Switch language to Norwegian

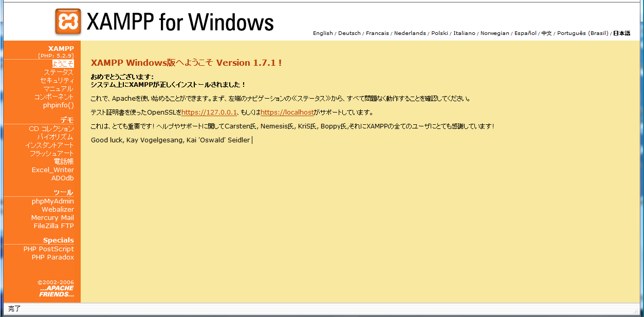(495, 33)
